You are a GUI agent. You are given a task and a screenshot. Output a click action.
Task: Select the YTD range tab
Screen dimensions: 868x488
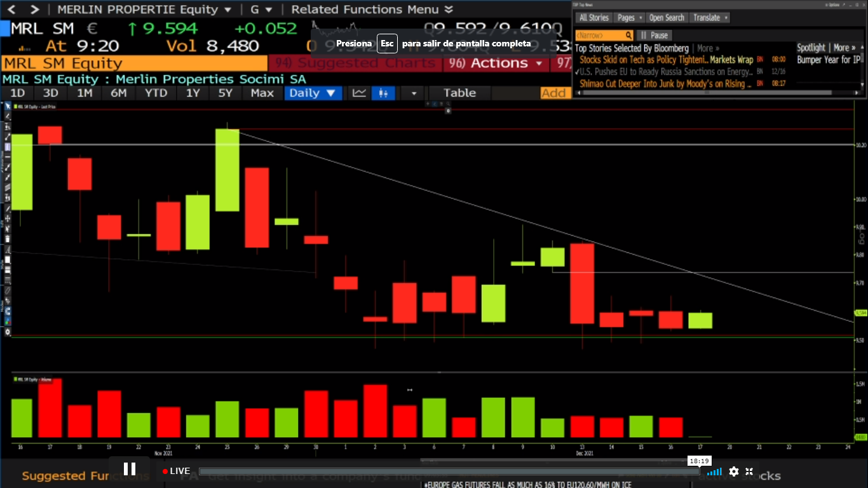[156, 93]
